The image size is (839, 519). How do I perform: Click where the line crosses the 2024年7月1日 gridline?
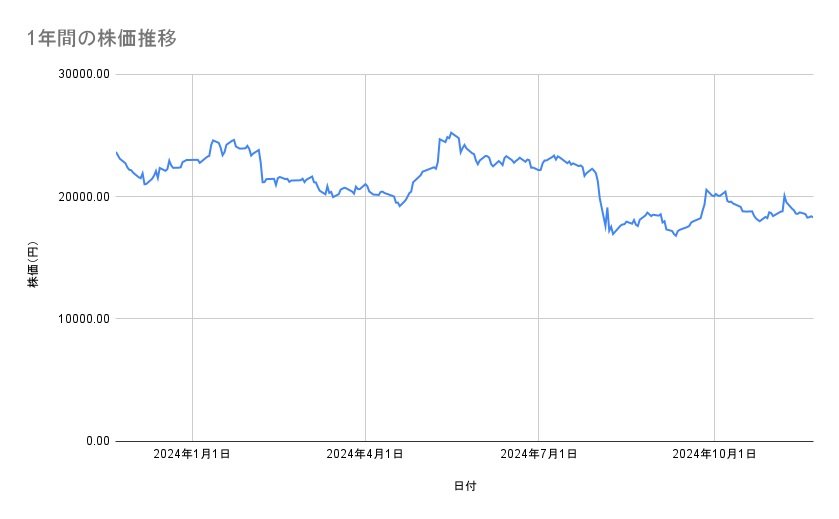tap(539, 170)
